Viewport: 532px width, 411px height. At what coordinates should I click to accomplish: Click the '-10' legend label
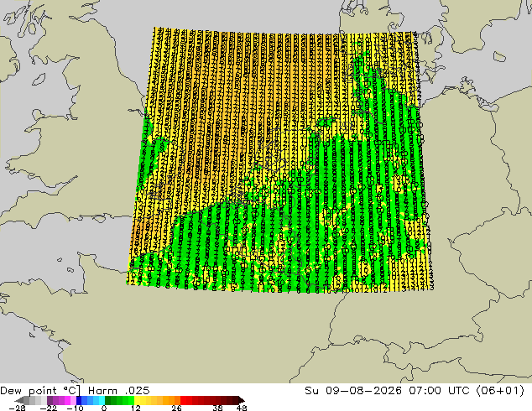pos(75,408)
